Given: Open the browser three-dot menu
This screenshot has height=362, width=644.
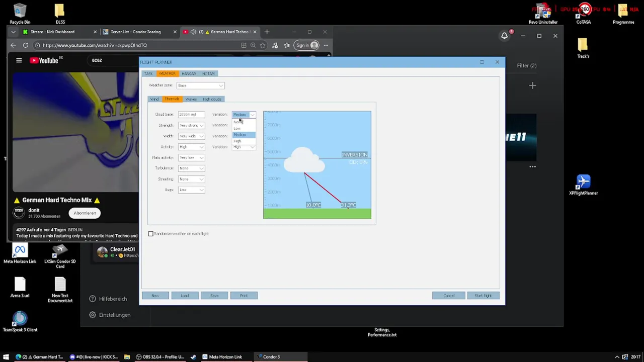Looking at the screenshot, I should click(x=326, y=45).
